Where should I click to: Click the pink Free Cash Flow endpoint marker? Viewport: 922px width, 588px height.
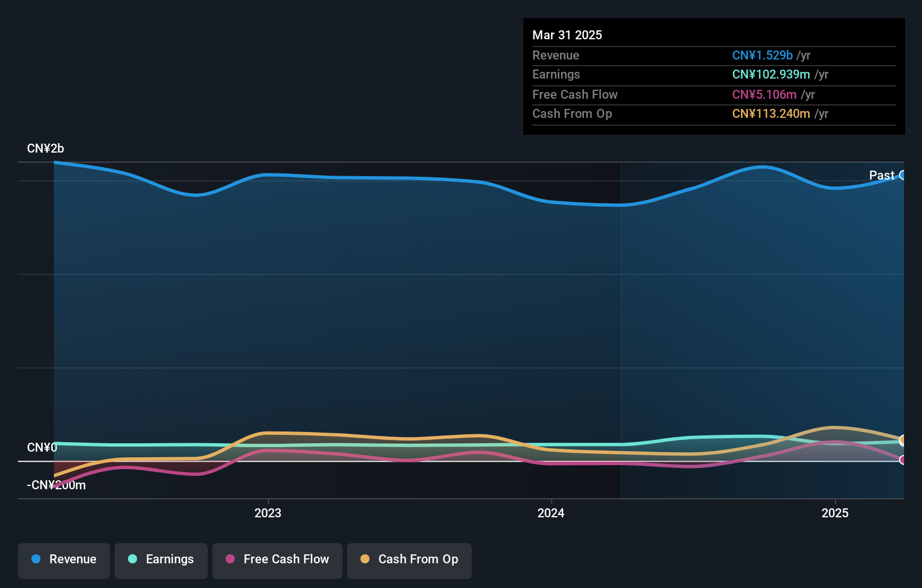[903, 460]
